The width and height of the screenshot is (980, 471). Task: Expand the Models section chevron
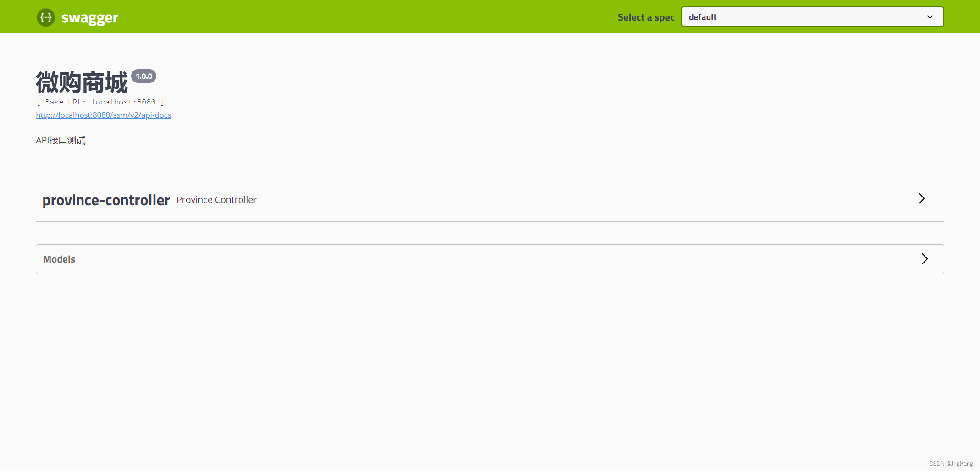coord(925,259)
